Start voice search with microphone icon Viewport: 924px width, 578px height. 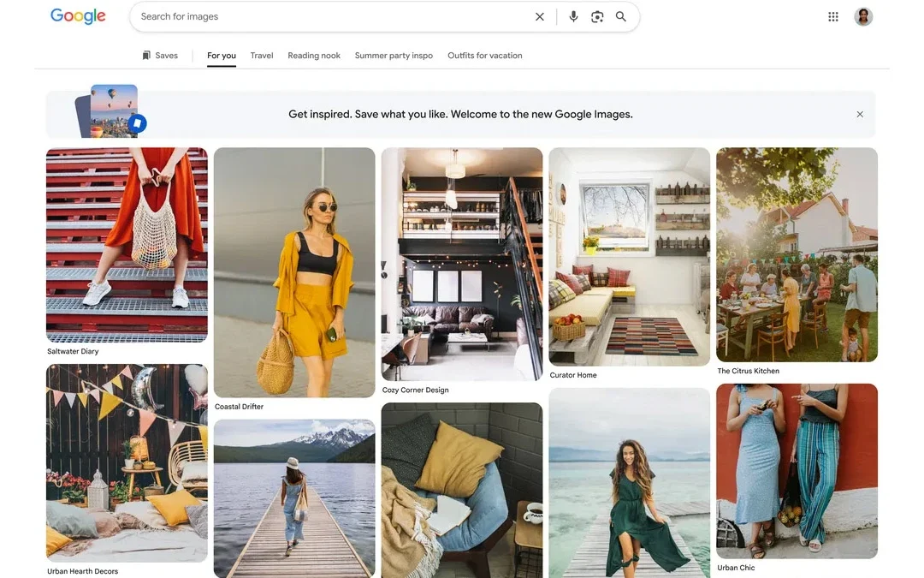point(572,16)
